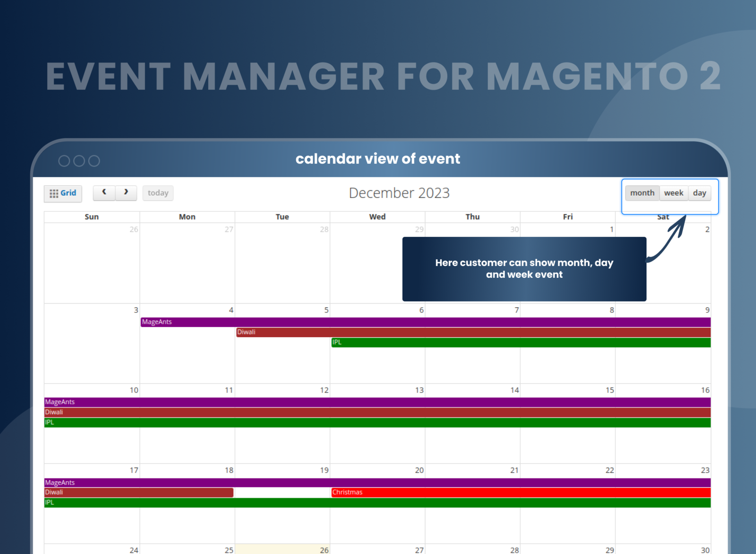Click the December 2023 title
This screenshot has width=756, height=554.
pyautogui.click(x=399, y=193)
